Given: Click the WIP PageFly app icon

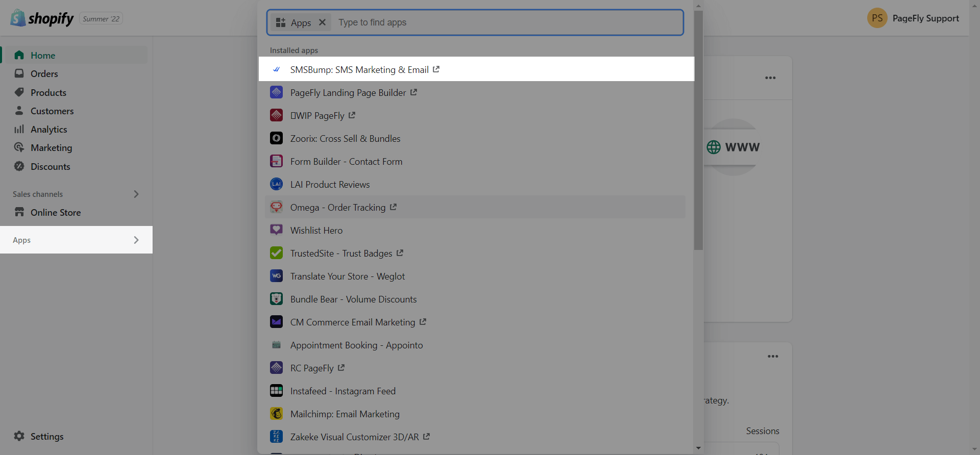Looking at the screenshot, I should coord(276,115).
